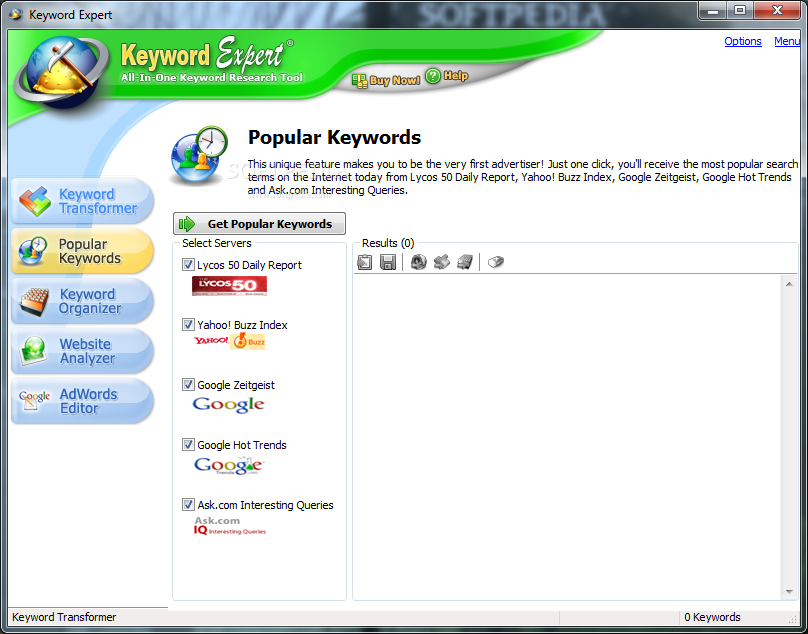Click the AdWords Editor Google icon

point(35,400)
